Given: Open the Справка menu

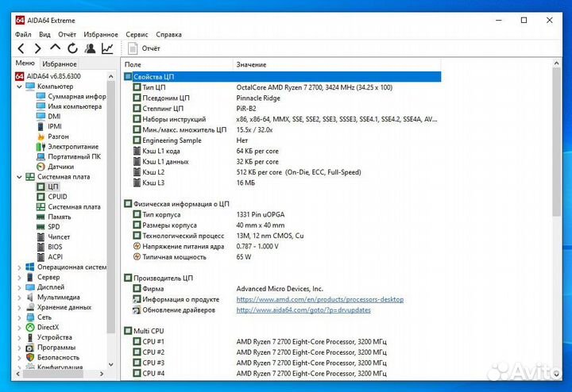Looking at the screenshot, I should tap(168, 35).
